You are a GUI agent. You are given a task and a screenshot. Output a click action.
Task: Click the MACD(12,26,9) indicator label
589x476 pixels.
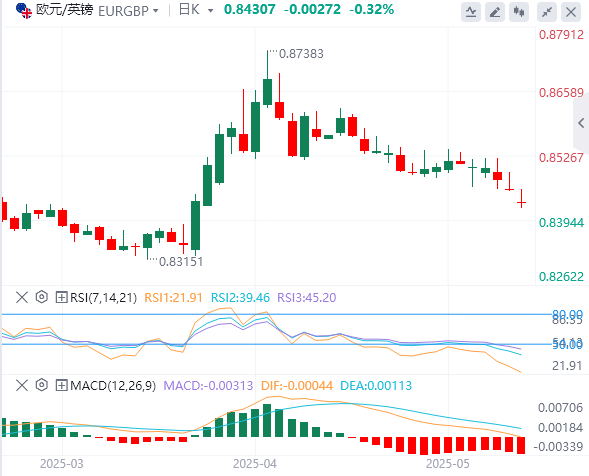(113, 385)
